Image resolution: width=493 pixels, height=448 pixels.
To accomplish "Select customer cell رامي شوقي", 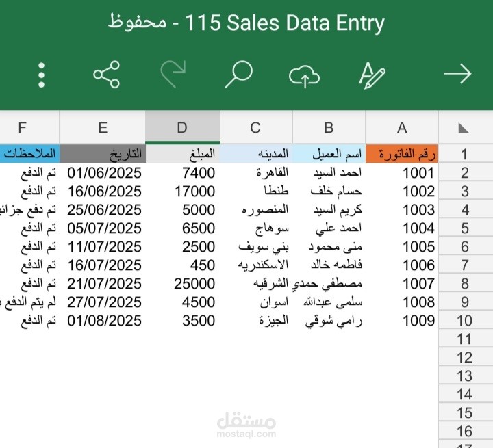I will [x=329, y=321].
